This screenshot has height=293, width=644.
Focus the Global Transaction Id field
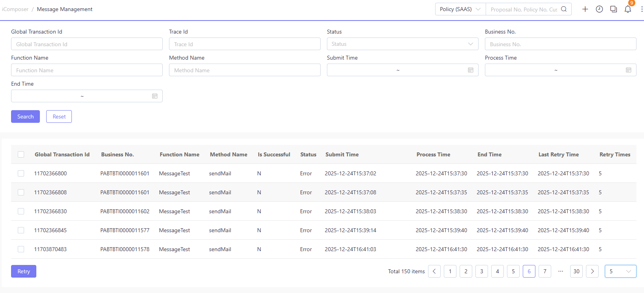[x=87, y=44]
